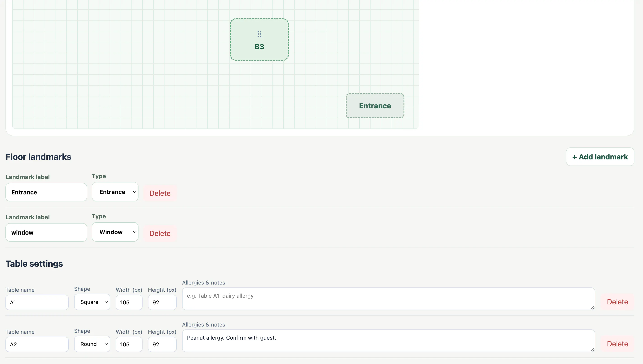This screenshot has width=643, height=364.
Task: Click the empty allergies notes box for A1
Action: click(388, 299)
